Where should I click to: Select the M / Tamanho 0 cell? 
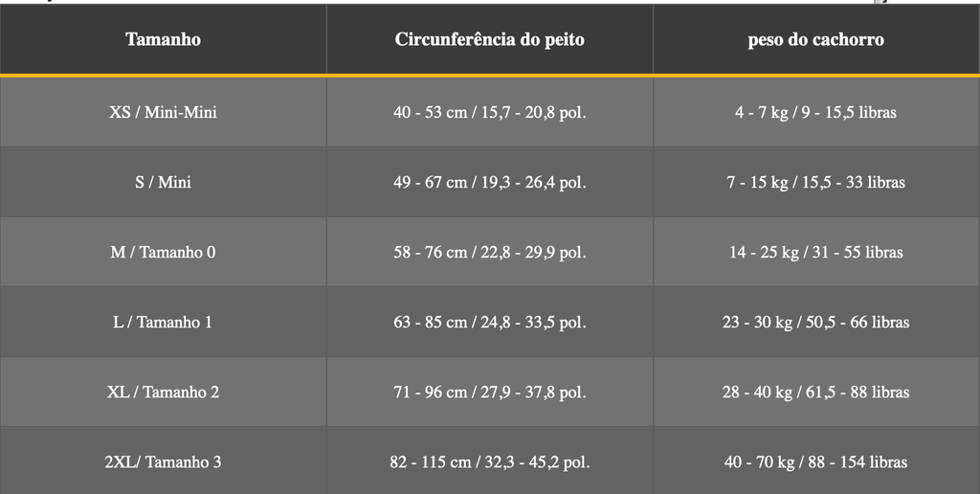click(163, 252)
